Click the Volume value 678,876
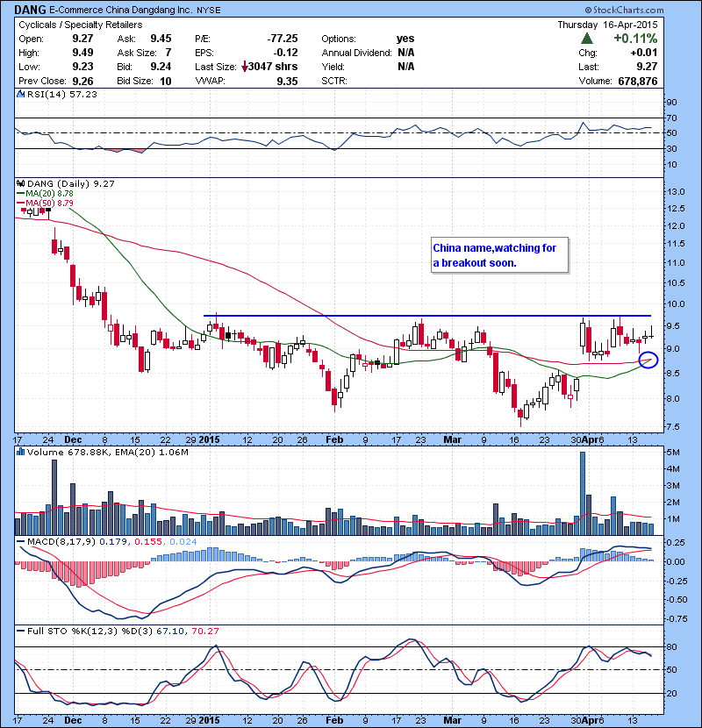Image resolution: width=702 pixels, height=728 pixels. coord(638,82)
